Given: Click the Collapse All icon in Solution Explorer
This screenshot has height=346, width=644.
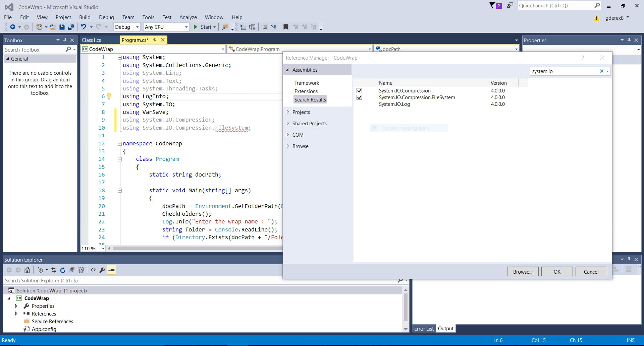Looking at the screenshot, I should tap(72, 270).
